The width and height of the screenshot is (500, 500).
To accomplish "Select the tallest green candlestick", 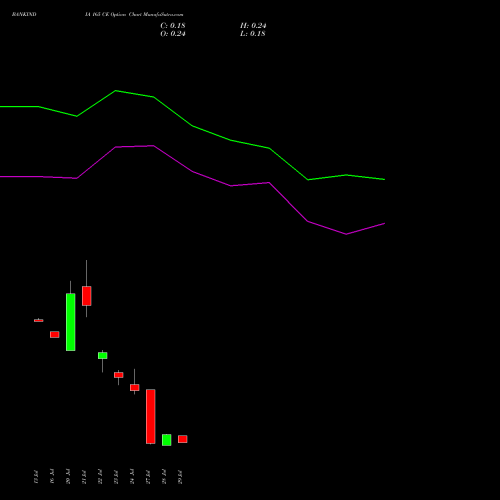I will (71, 322).
